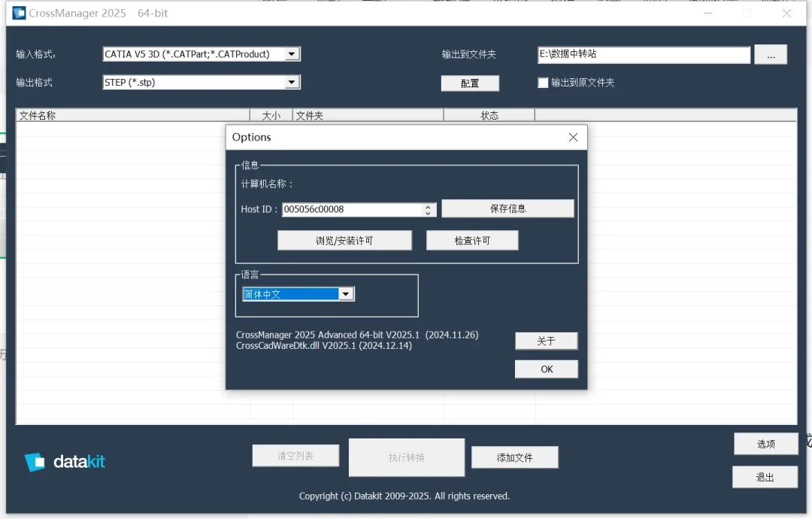Viewport: 812px width, 519px height.
Task: Click the 保存信息 button
Action: click(x=507, y=209)
